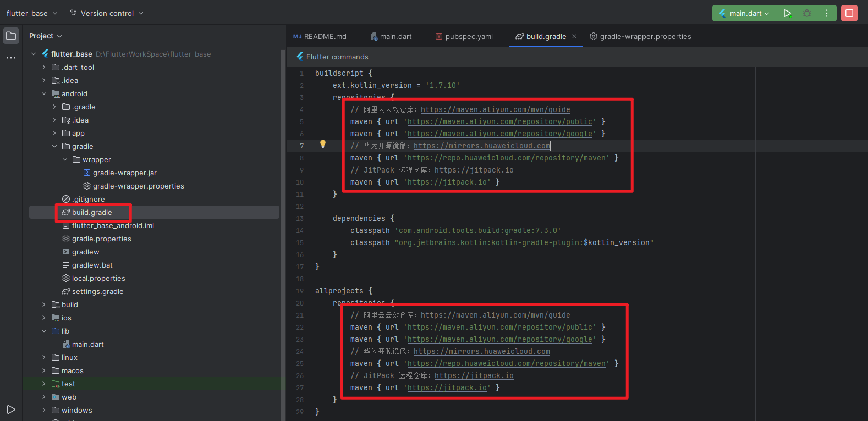Image resolution: width=868 pixels, height=421 pixels.
Task: Stop the running app with red square
Action: [x=849, y=13]
